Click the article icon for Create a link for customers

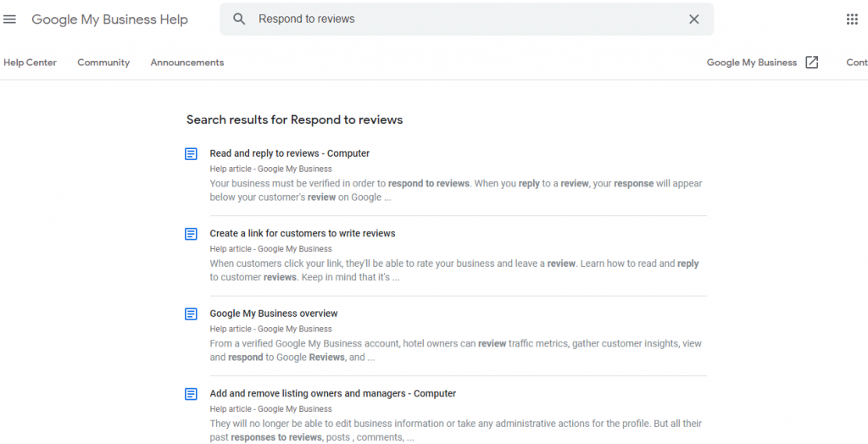191,234
